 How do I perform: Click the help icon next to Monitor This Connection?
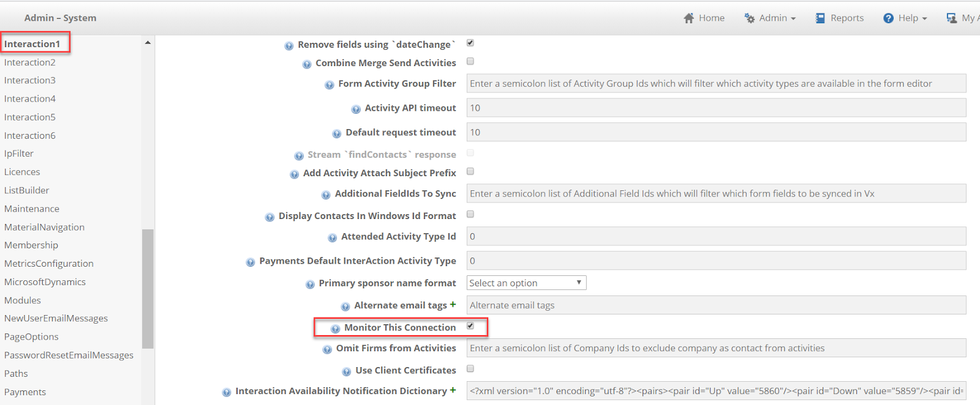335,329
